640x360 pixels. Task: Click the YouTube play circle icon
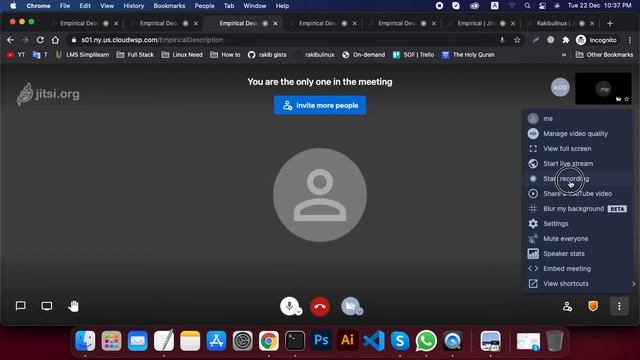pos(533,193)
